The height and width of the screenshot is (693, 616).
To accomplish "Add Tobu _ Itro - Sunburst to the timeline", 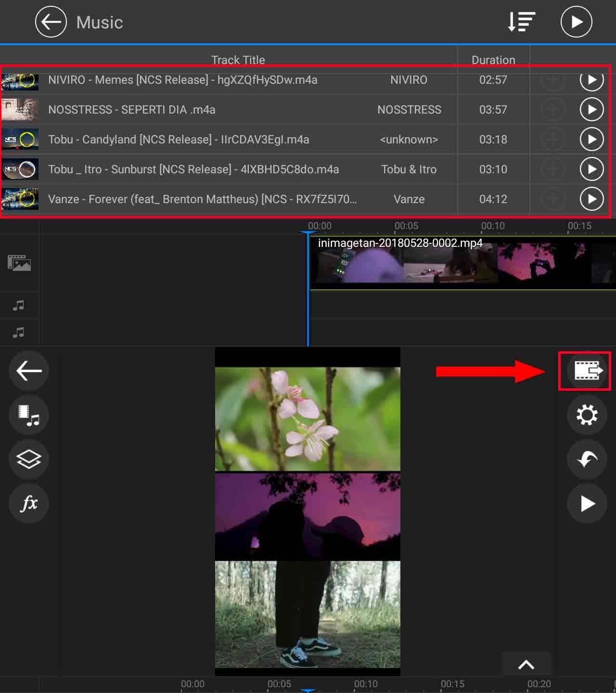I will tap(553, 169).
